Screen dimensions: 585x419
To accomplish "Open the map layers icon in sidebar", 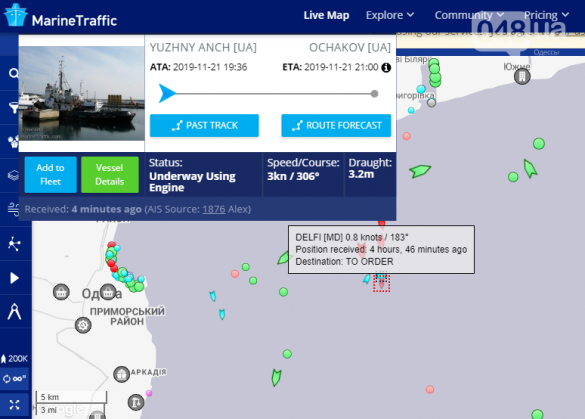I will click(x=13, y=175).
